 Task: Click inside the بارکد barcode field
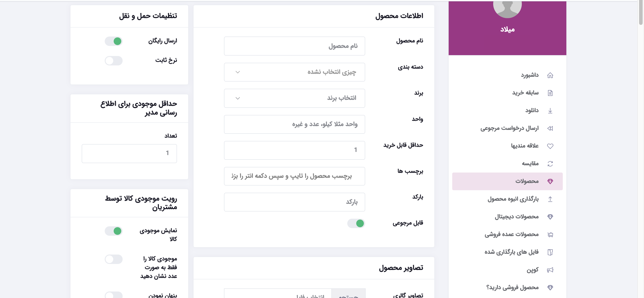coord(294,202)
